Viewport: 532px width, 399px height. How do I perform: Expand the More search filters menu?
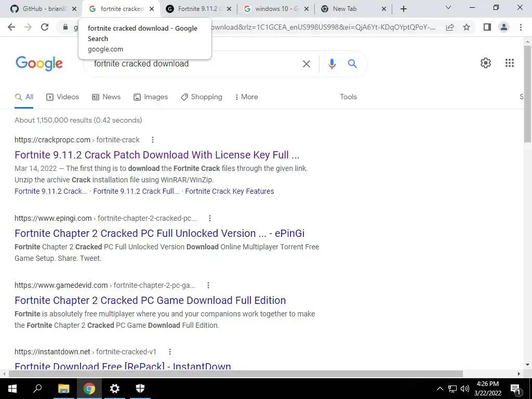pos(246,97)
